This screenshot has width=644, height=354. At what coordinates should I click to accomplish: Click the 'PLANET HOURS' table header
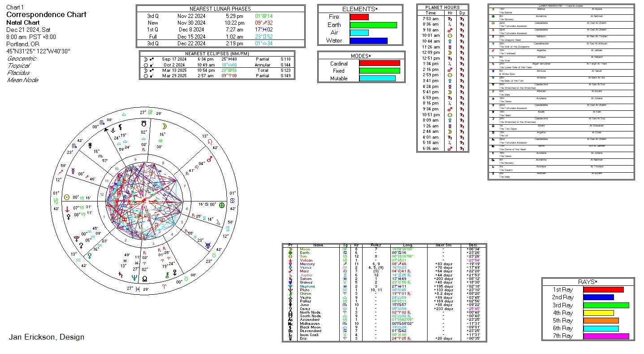tap(442, 8)
